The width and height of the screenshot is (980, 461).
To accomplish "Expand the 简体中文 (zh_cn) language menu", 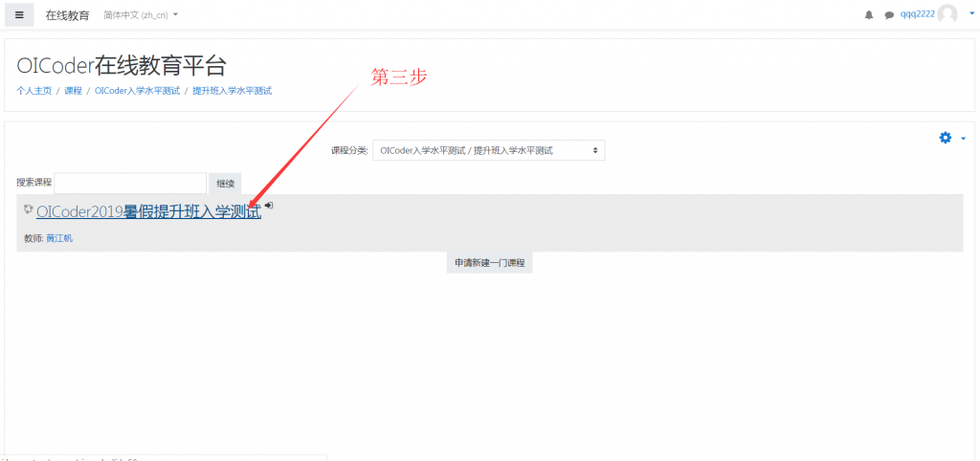I will [x=141, y=15].
